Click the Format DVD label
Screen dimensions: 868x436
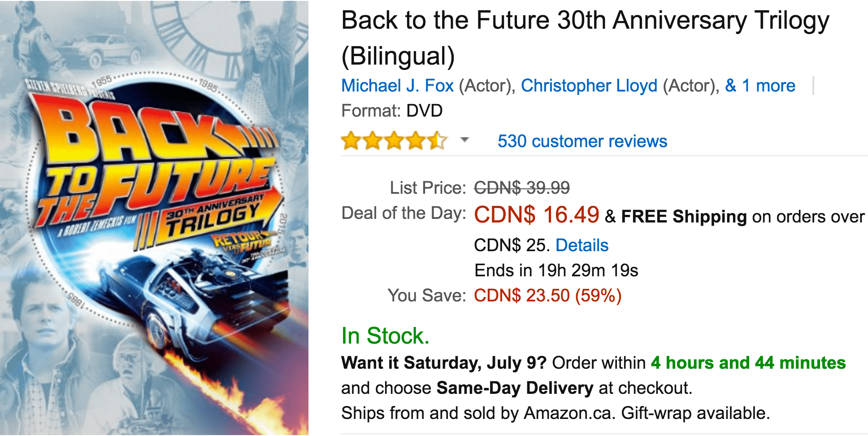coord(392,110)
